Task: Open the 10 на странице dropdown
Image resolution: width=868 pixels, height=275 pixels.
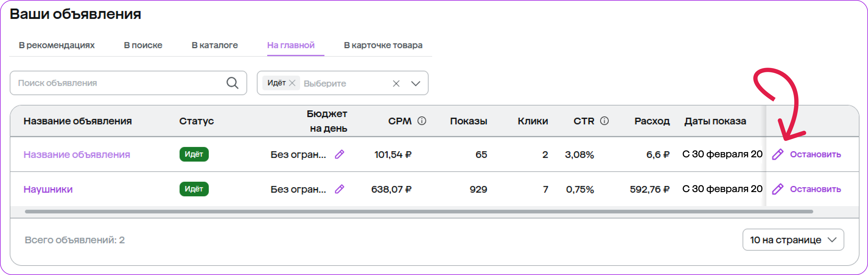Action: point(793,240)
